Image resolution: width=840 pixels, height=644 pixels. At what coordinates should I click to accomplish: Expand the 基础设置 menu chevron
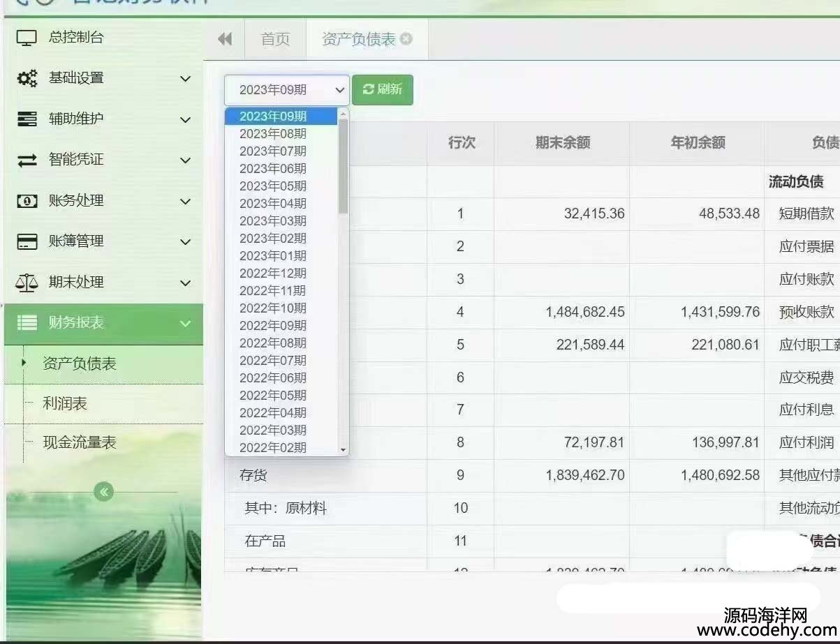[185, 79]
